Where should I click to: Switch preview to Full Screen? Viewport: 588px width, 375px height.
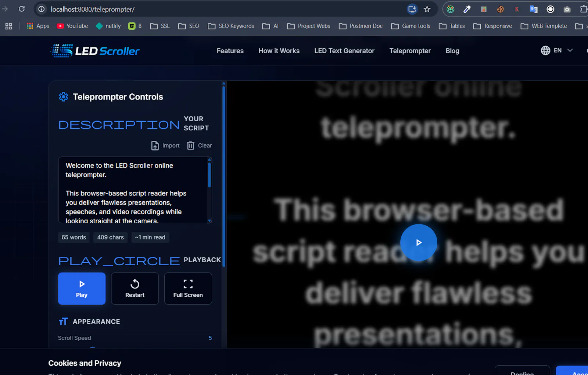[x=188, y=288]
